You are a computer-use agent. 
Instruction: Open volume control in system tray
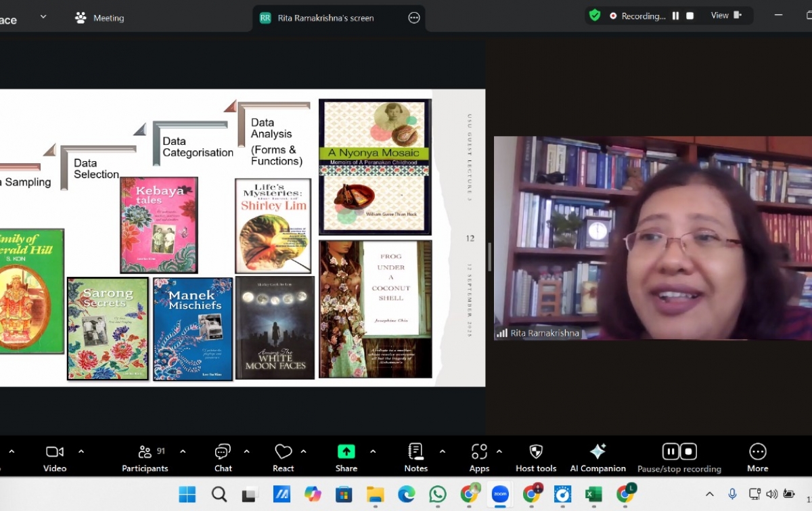coord(771,494)
